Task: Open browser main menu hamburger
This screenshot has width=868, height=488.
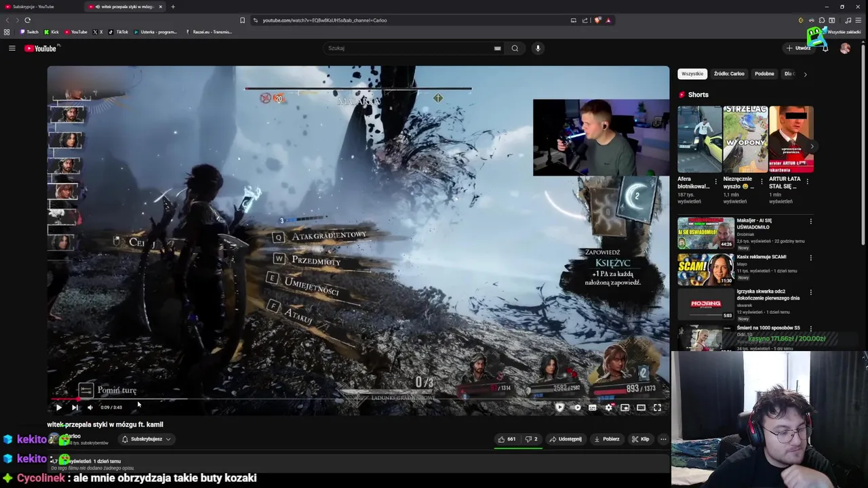Action: pyautogui.click(x=859, y=20)
